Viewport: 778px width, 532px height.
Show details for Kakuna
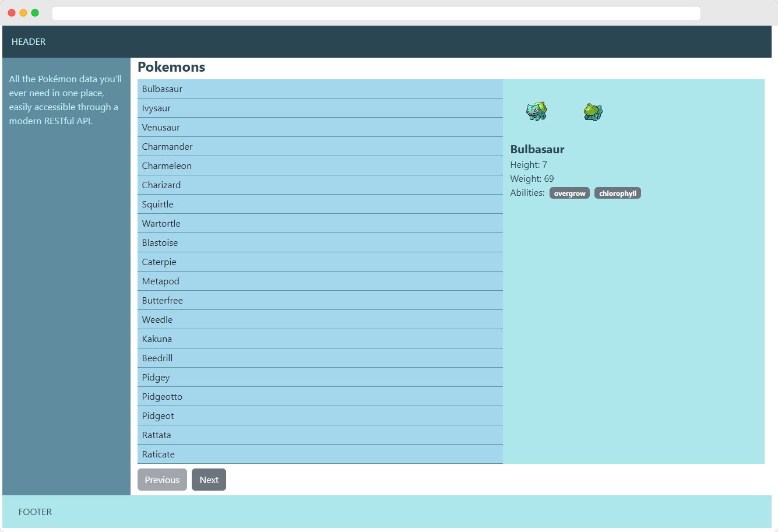click(320, 339)
